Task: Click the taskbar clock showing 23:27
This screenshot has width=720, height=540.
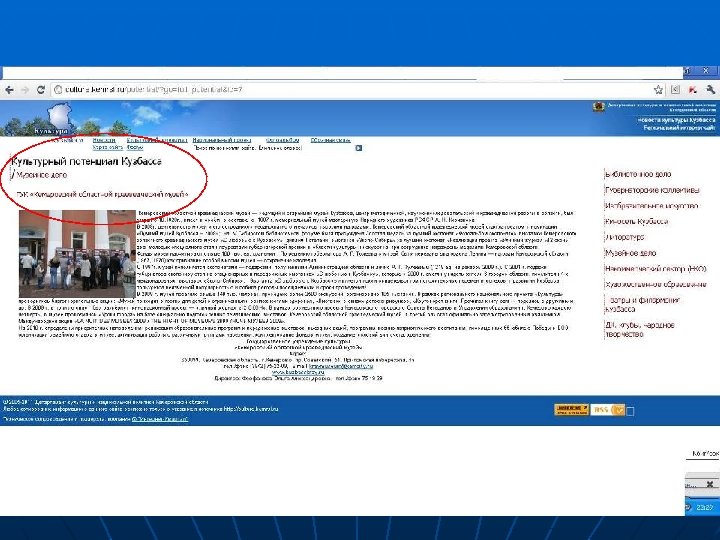Action: [x=704, y=507]
